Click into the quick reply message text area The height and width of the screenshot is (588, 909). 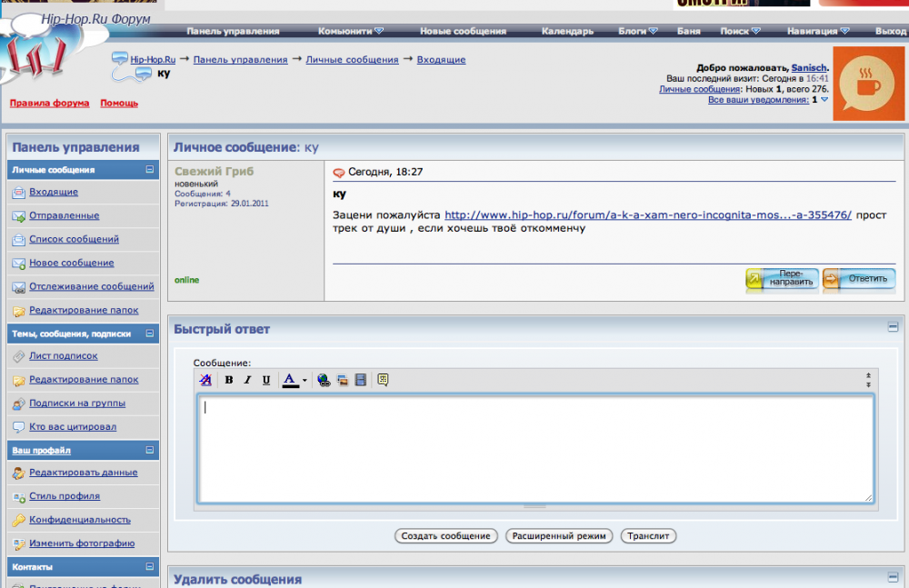[x=535, y=449]
